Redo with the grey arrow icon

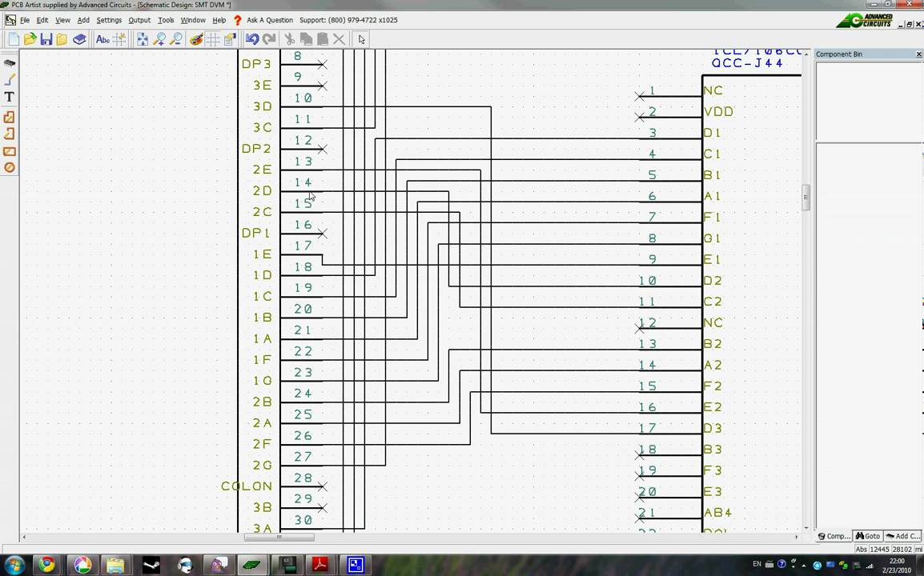(x=269, y=39)
